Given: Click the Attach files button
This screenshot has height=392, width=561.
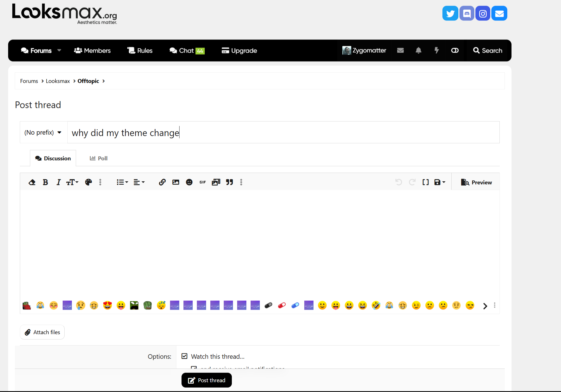Looking at the screenshot, I should click(x=42, y=332).
